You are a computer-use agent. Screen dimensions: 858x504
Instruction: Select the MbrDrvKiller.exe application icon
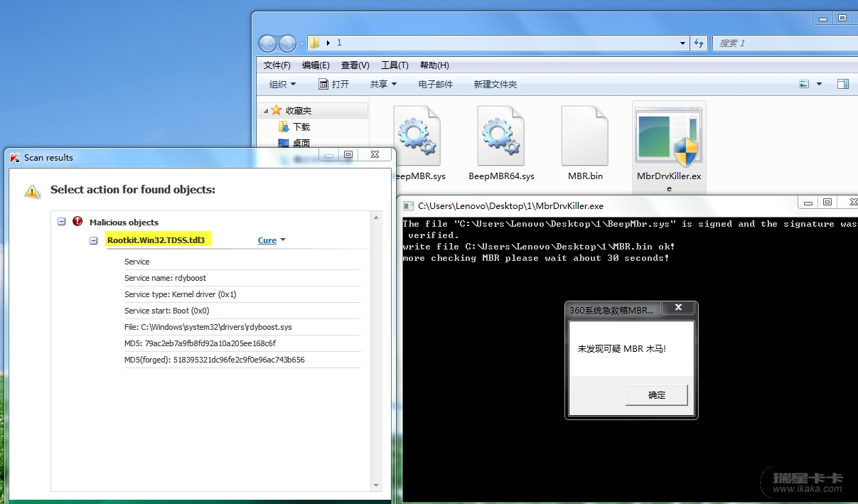pyautogui.click(x=668, y=137)
